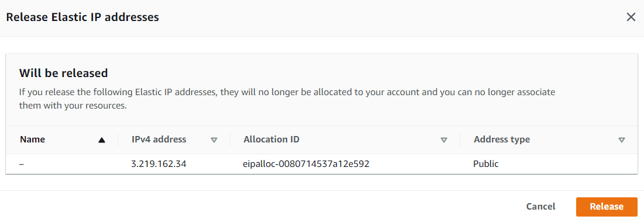This screenshot has height=223, width=644.
Task: Click the IPv4 address sort triangle icon
Action: (x=213, y=140)
